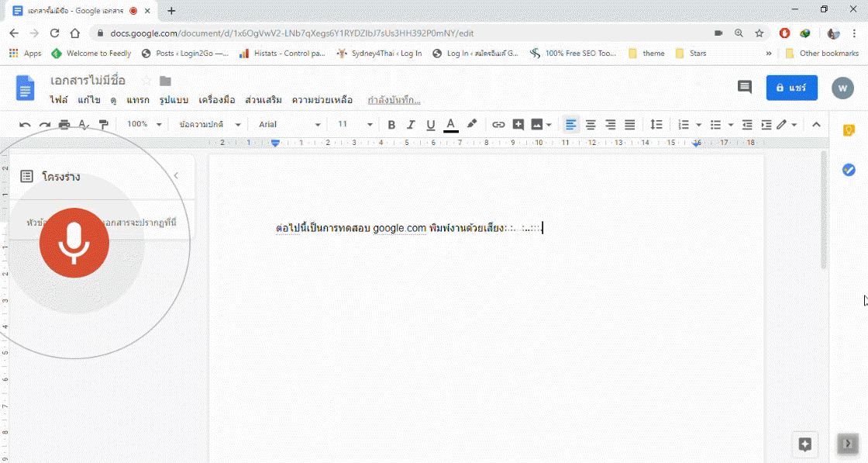Viewport: 868px width, 463px height.
Task: Open Google Keep in side panel
Action: tap(849, 131)
